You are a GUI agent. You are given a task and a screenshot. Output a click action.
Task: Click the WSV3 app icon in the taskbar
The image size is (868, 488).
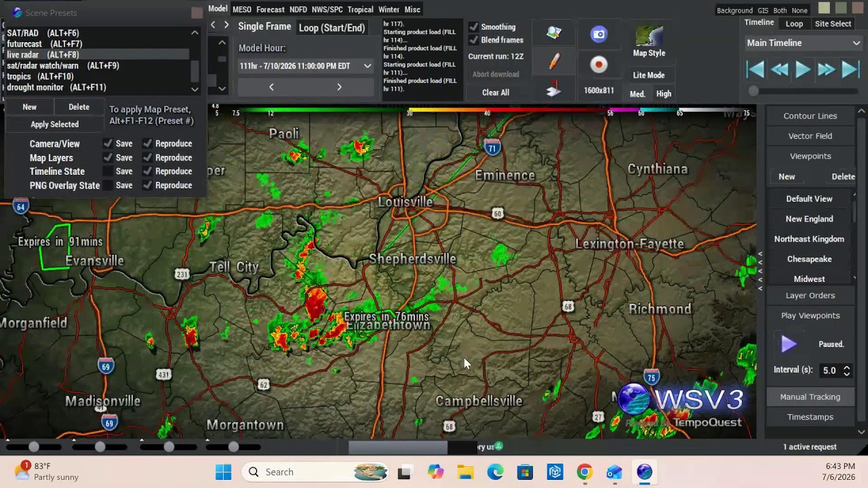click(x=644, y=472)
